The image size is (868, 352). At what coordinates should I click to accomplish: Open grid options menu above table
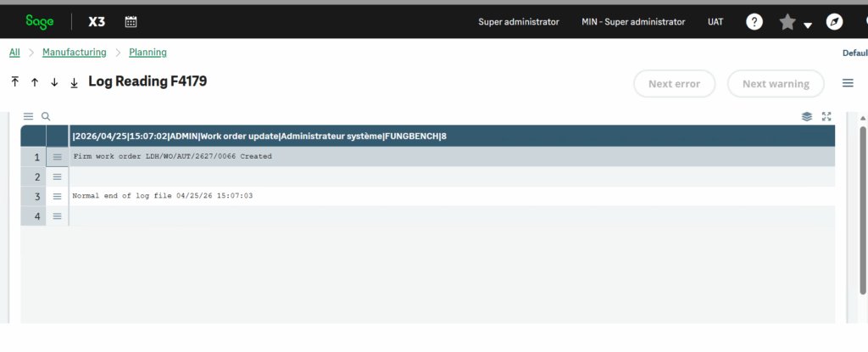click(28, 116)
